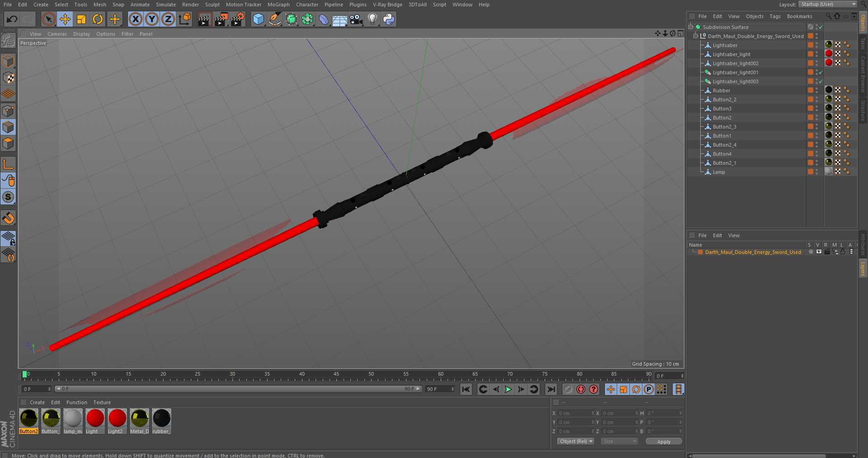868x458 pixels.
Task: Open the Workplane locking icon
Action: tap(8, 238)
